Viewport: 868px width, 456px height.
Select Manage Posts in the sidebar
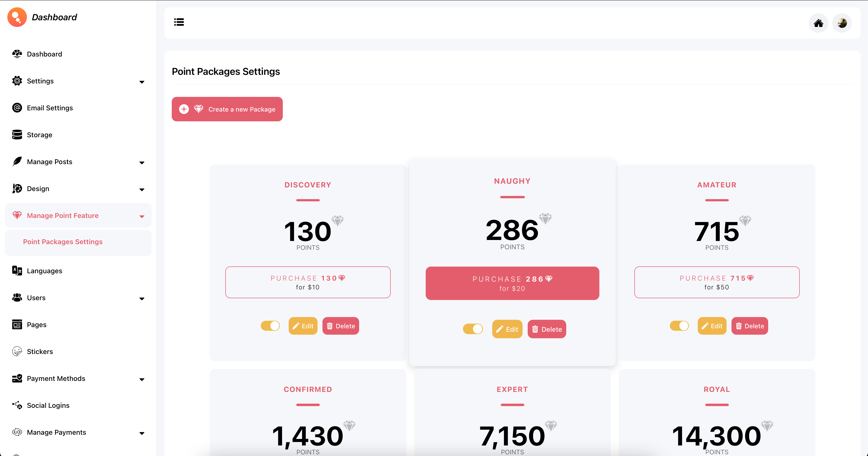[49, 162]
